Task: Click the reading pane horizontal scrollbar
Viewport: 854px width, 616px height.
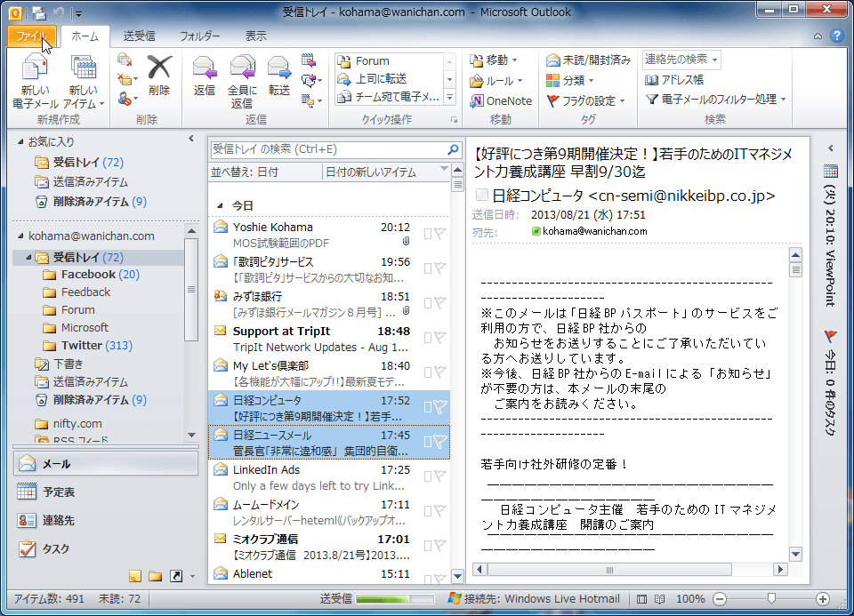Action: tap(630, 569)
